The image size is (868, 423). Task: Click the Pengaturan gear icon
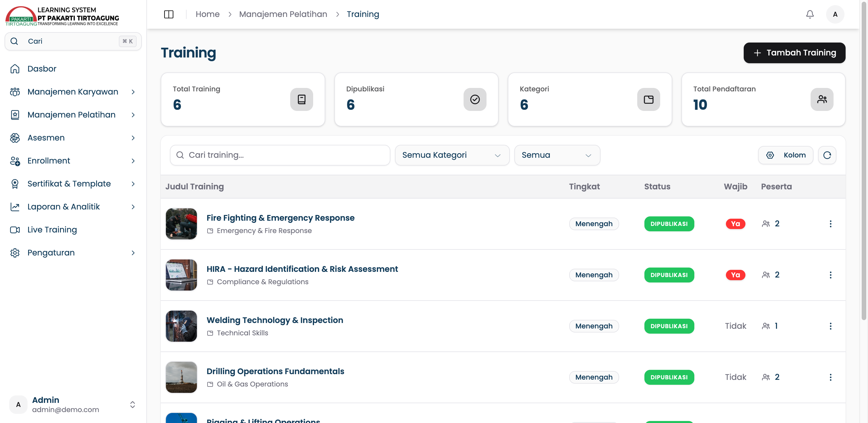coord(15,253)
